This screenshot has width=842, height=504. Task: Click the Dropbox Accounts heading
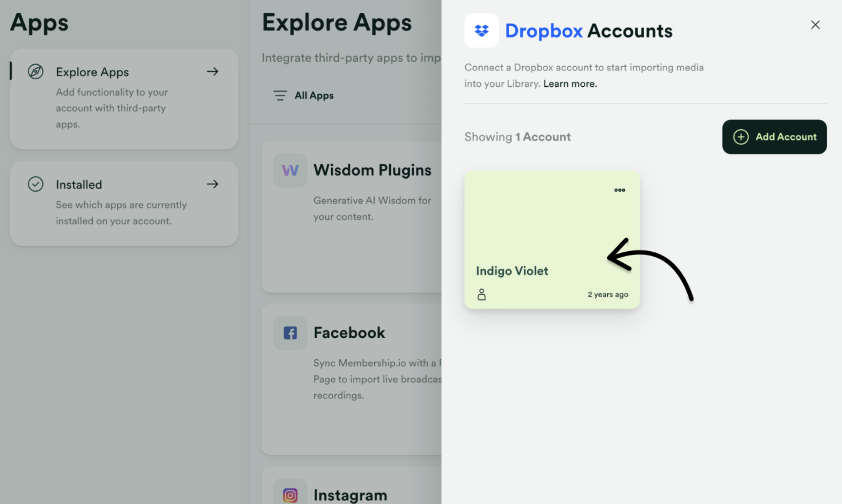589,30
